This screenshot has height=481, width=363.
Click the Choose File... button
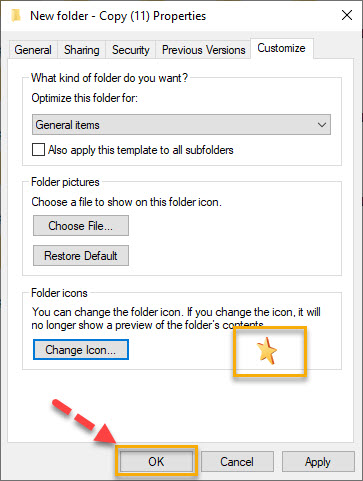pos(81,226)
